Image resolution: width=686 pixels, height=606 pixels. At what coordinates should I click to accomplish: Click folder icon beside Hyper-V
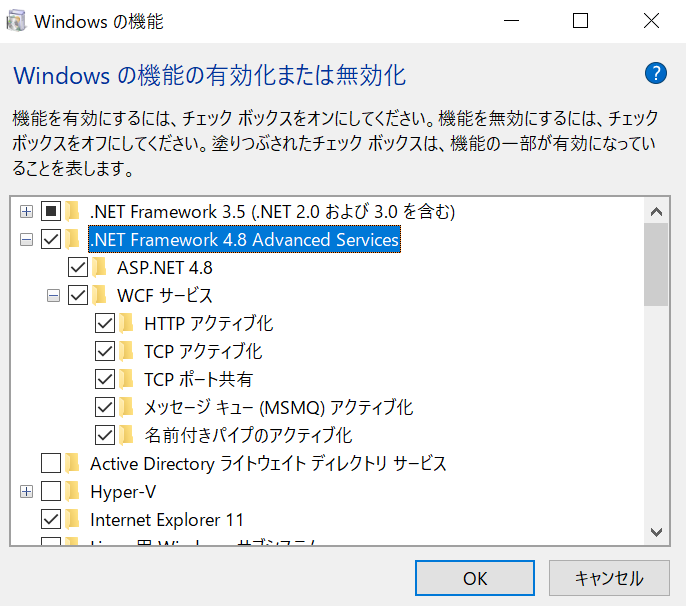(x=72, y=492)
